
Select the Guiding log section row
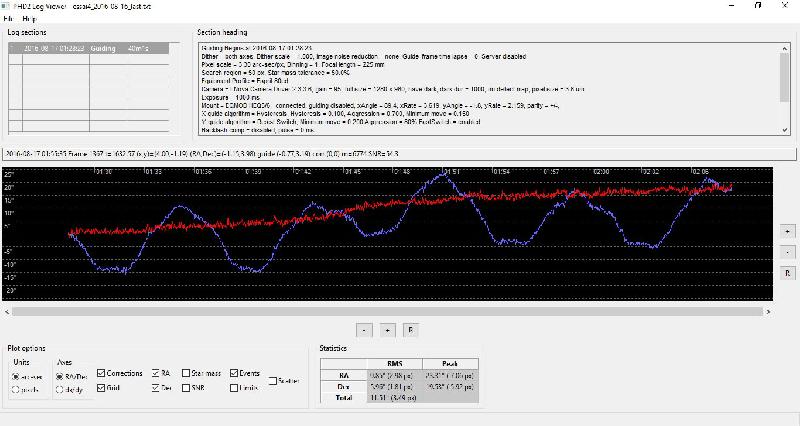pyautogui.click(x=89, y=48)
